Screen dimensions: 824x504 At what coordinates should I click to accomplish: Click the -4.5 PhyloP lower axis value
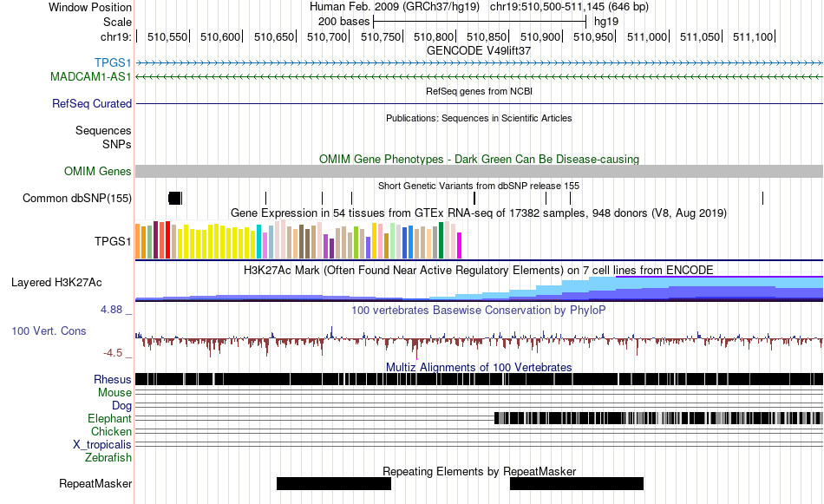(x=113, y=353)
